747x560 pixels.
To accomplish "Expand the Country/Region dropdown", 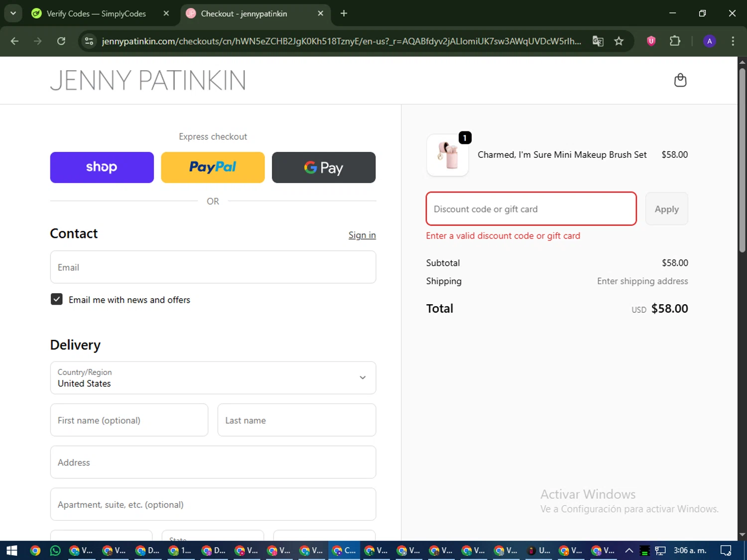I will coord(213,378).
